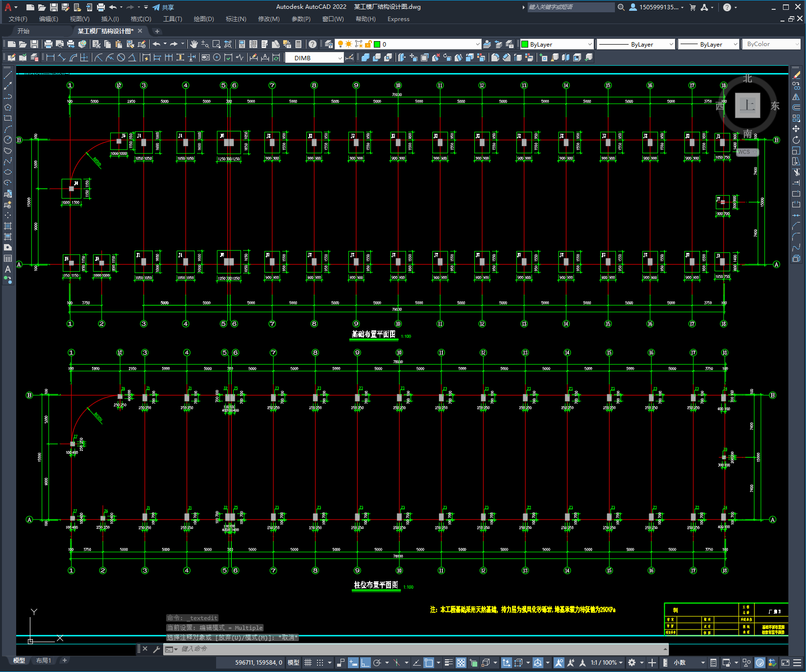Toggle clean screen in status bar
Image resolution: width=806 pixels, height=672 pixels.
pyautogui.click(x=784, y=663)
